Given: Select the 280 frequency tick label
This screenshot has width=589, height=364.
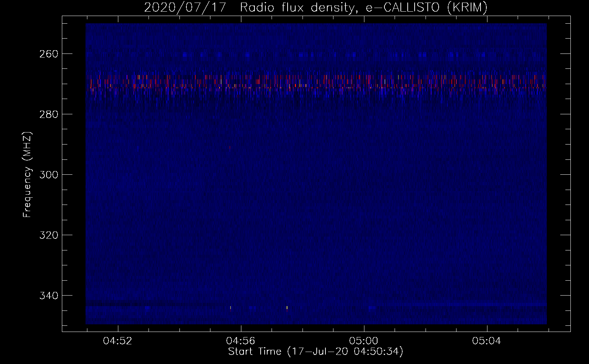Looking at the screenshot, I should 48,114.
